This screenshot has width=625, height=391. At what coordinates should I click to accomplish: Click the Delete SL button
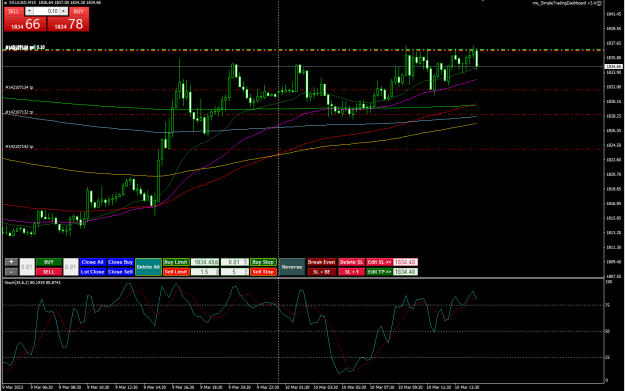tap(351, 262)
